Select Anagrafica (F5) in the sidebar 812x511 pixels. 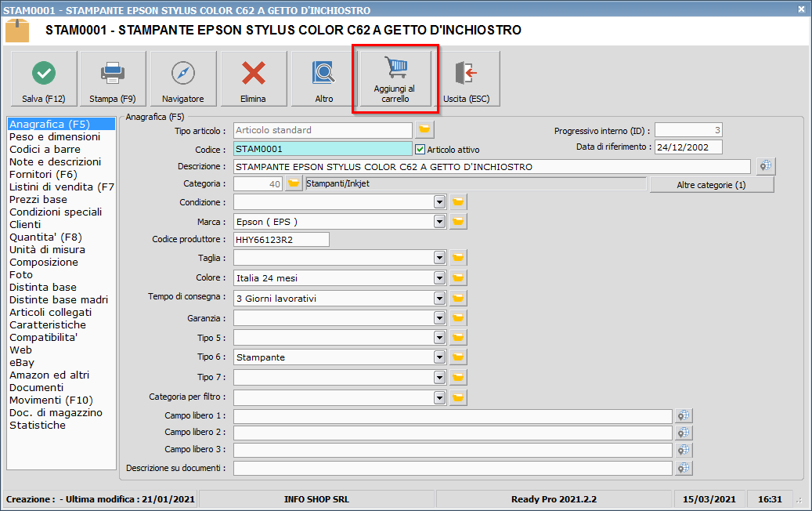pyautogui.click(x=61, y=125)
